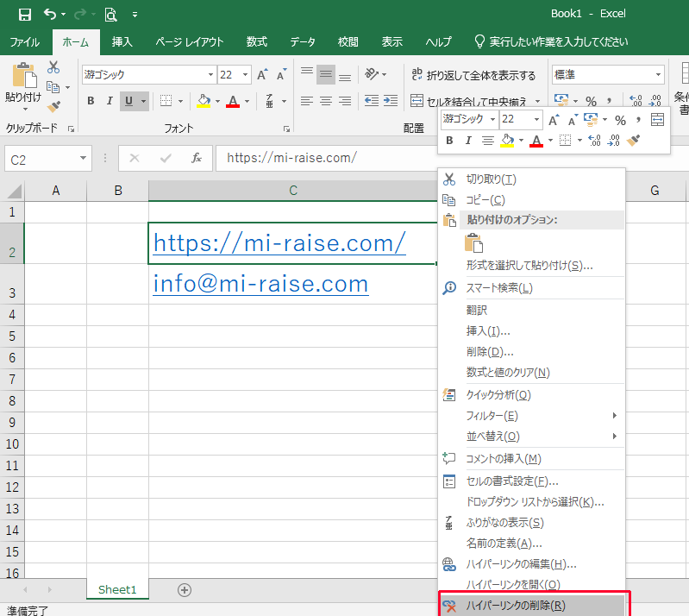Screen dimensions: 689x616
Task: Toggle Bold in the mini toolbar
Action: (449, 141)
